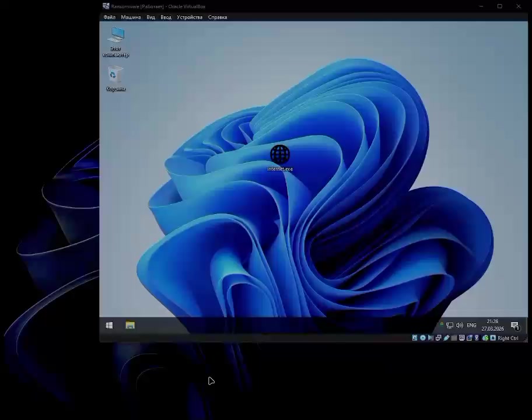Click the guest network tray icon
This screenshot has height=420, width=532.
450,325
